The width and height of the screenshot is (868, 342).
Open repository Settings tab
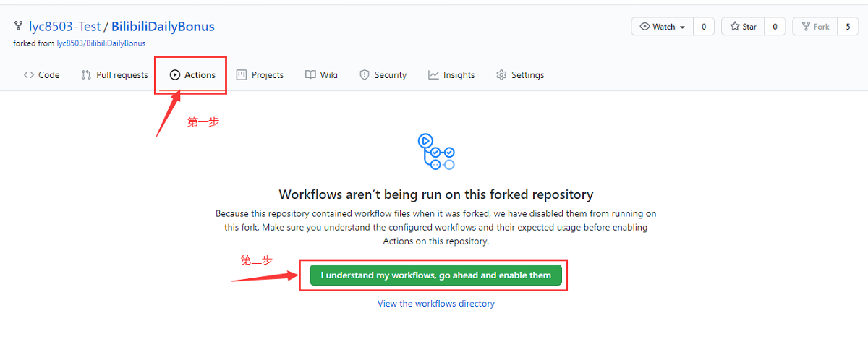[x=520, y=75]
